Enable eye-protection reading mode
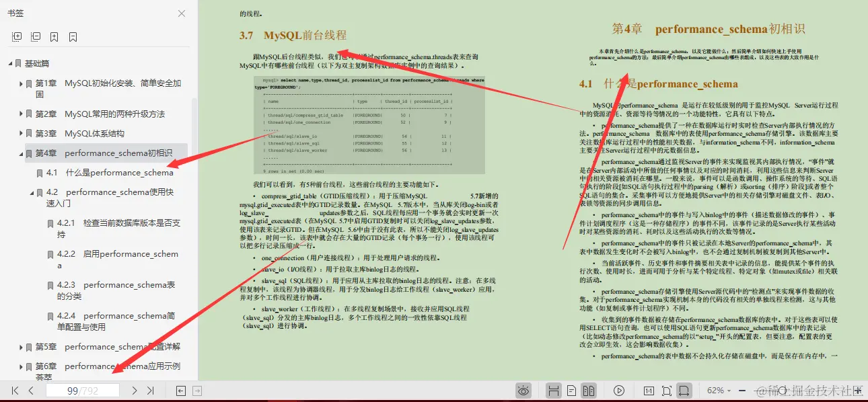Screen dimensions: 868x402 point(523,390)
